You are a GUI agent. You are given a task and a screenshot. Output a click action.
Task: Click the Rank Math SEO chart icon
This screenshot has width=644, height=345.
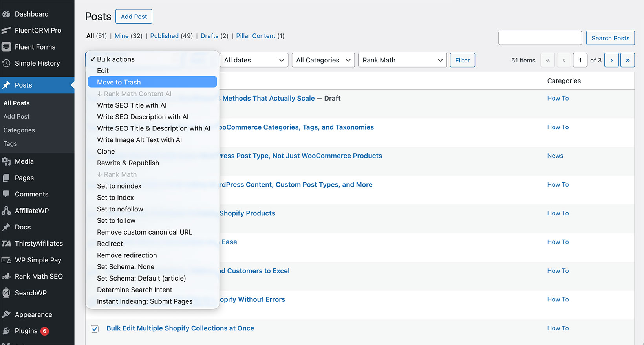click(6, 276)
